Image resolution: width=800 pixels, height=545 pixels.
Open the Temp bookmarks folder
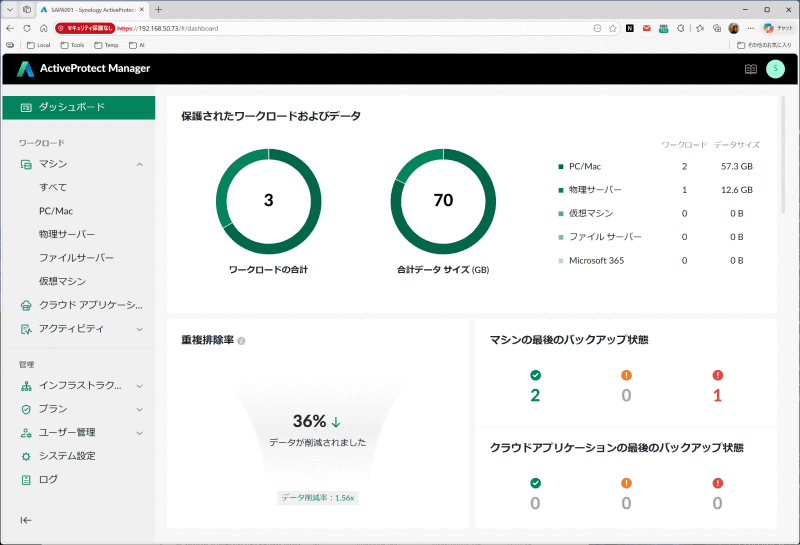[x=107, y=45]
